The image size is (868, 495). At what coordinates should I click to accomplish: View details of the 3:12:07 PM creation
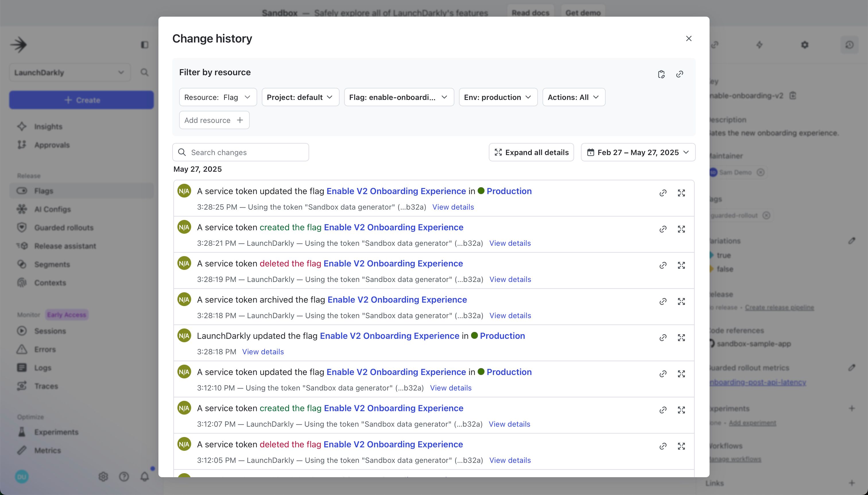click(509, 424)
